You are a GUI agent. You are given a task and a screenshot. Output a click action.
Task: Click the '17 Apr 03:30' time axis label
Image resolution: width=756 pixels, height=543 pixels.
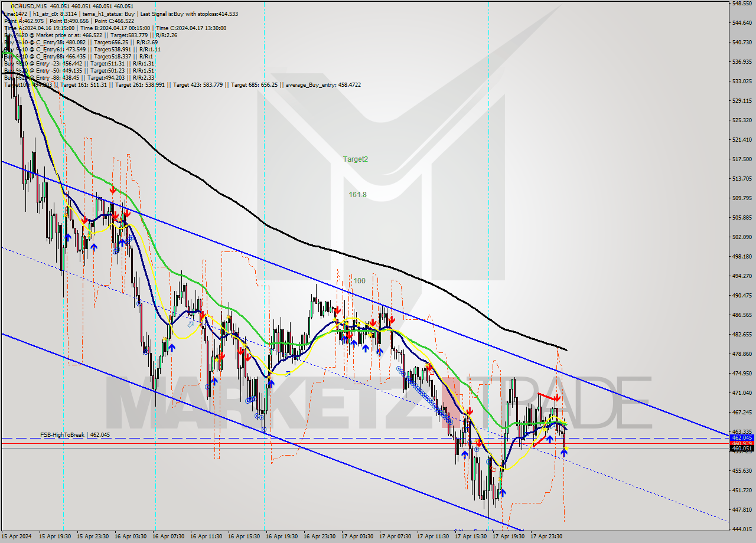tap(358, 537)
